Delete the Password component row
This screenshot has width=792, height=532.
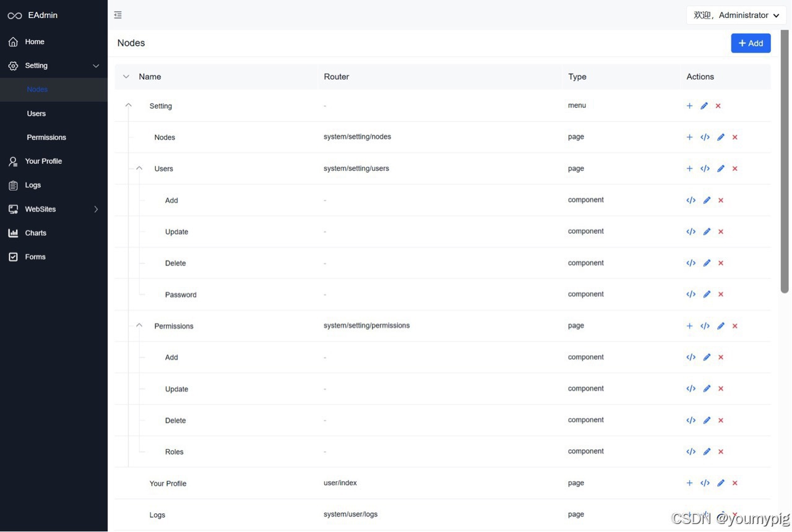click(x=721, y=294)
